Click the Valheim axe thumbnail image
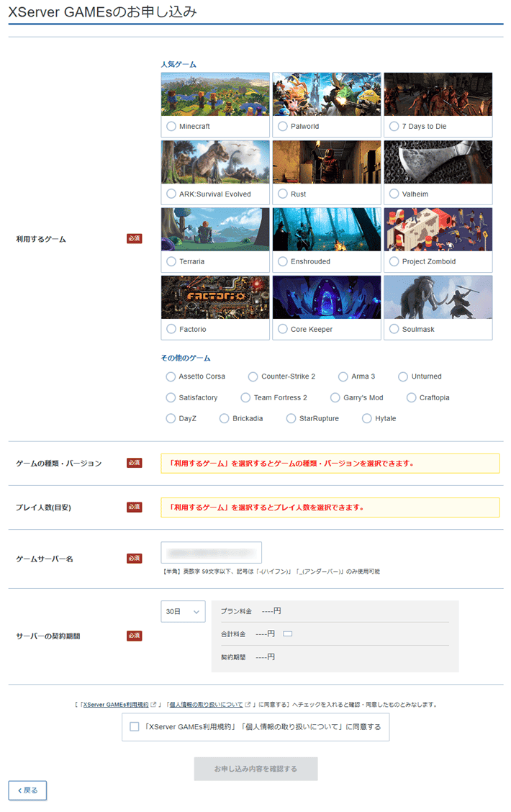The image size is (511, 812). click(x=438, y=162)
